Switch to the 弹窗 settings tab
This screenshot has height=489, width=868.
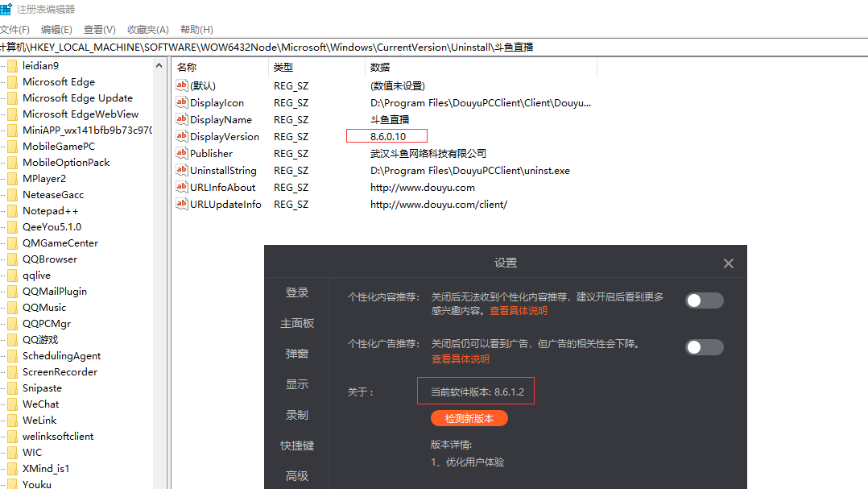pyautogui.click(x=296, y=354)
